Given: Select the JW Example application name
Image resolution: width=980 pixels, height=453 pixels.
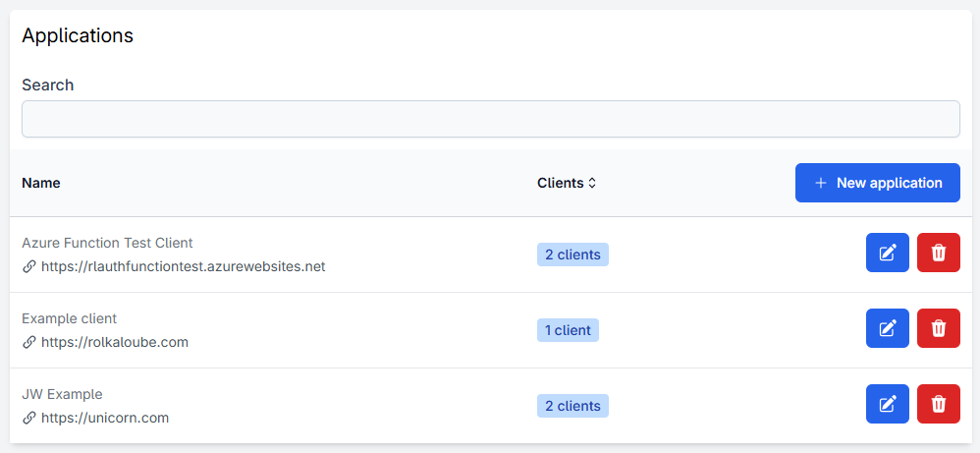Looking at the screenshot, I should click(x=62, y=394).
